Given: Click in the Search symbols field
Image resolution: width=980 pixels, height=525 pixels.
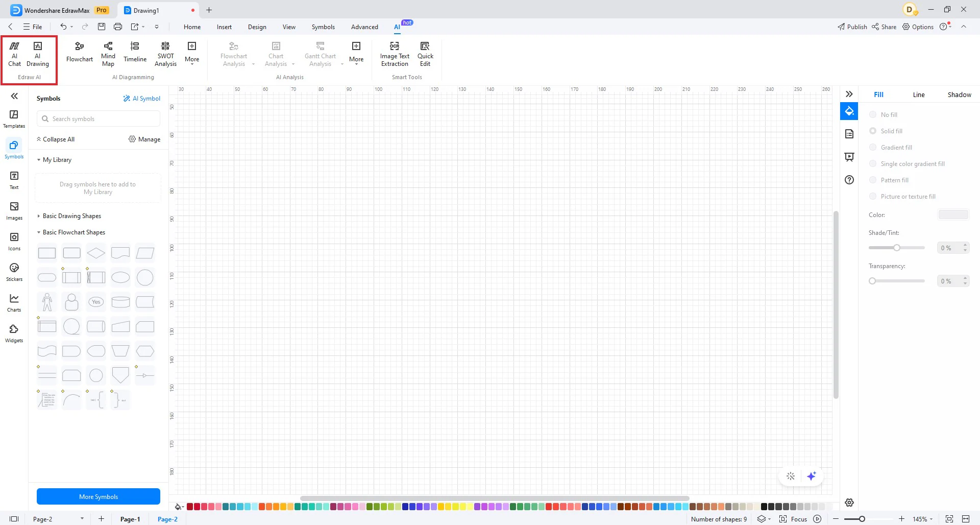Looking at the screenshot, I should [x=99, y=119].
